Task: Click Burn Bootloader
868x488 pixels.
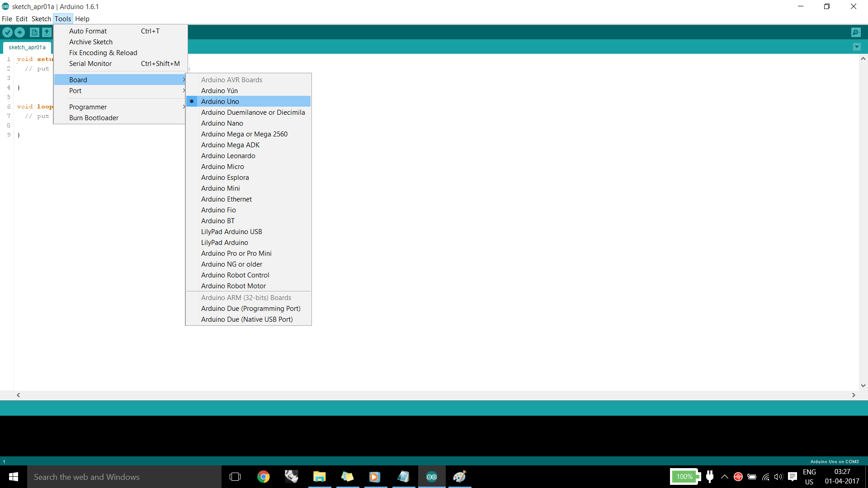Action: [x=120, y=118]
